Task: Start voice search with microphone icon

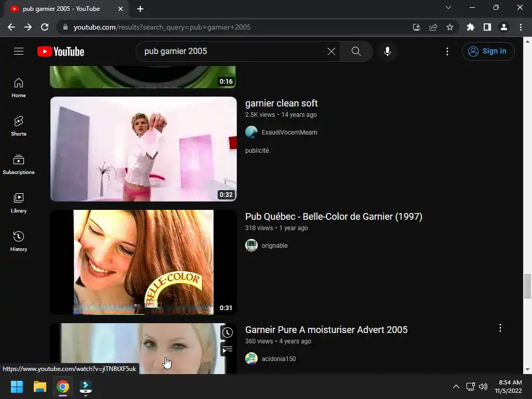Action: tap(387, 51)
